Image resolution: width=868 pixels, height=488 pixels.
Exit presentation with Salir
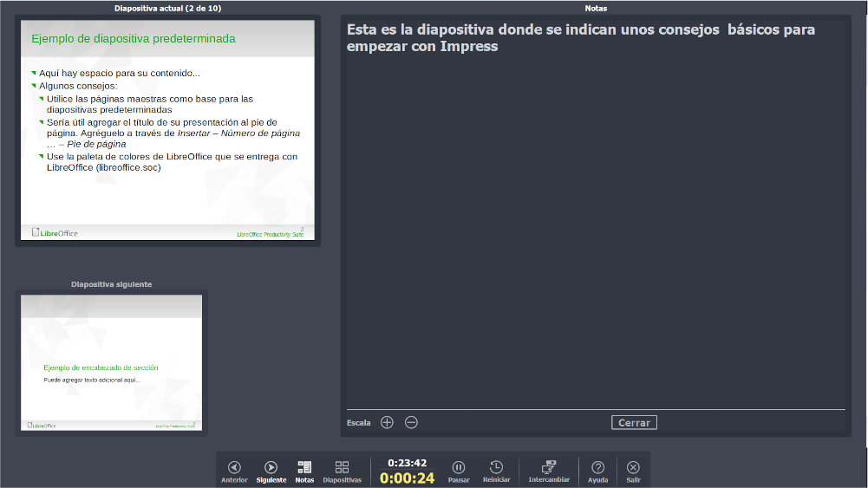point(633,472)
